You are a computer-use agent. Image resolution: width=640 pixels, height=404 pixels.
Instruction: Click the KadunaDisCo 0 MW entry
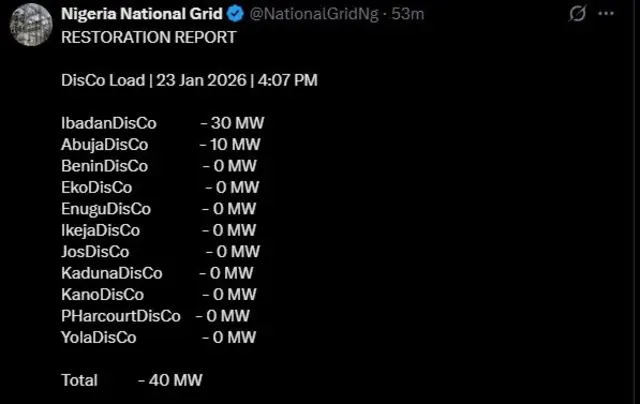pyautogui.click(x=156, y=273)
